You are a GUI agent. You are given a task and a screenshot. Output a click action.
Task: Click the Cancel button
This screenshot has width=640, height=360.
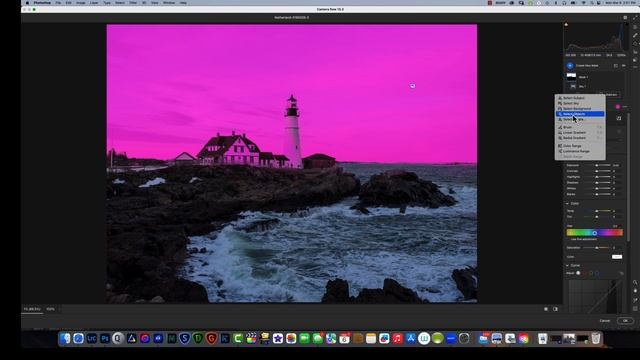point(604,321)
